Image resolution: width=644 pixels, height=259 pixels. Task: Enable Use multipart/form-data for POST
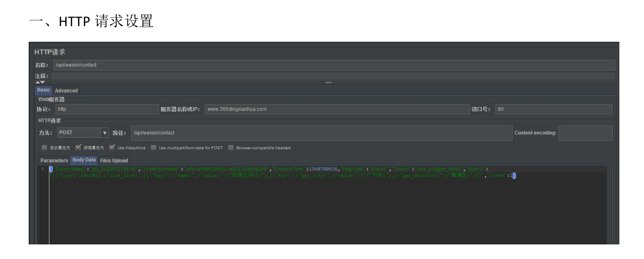click(x=154, y=148)
